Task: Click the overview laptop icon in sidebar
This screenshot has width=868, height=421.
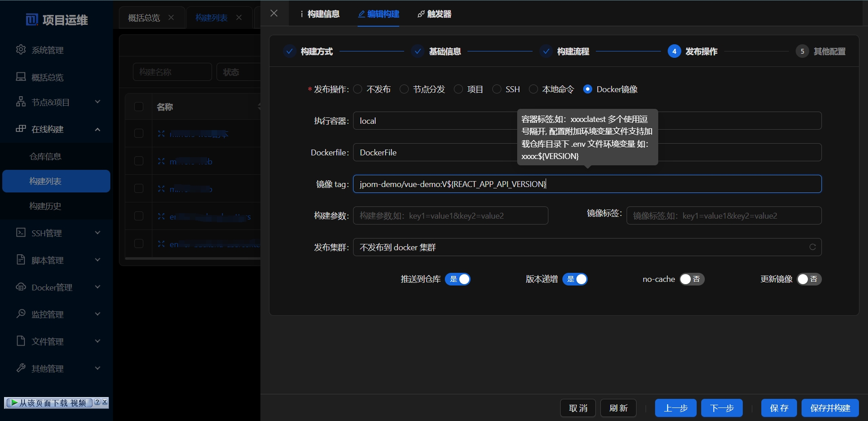Action: (x=21, y=77)
